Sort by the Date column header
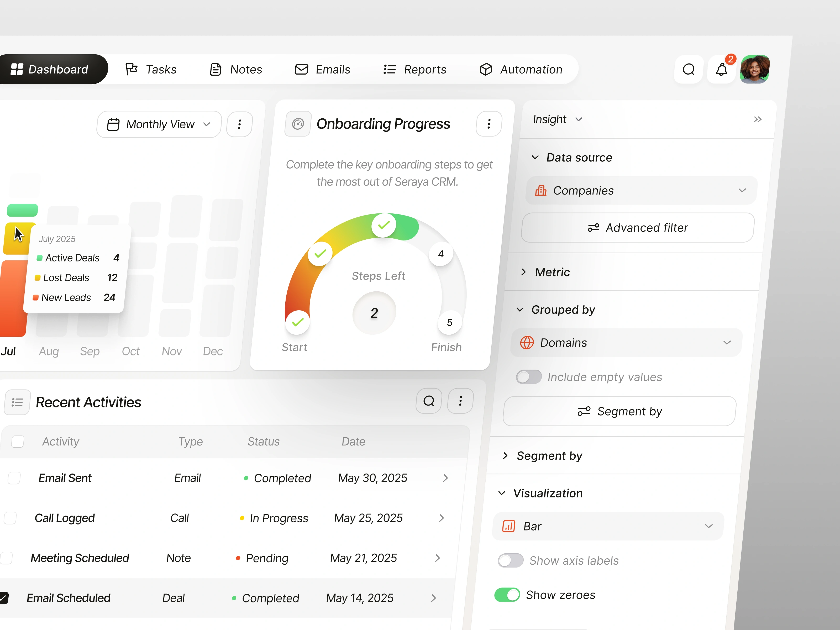 pos(354,441)
